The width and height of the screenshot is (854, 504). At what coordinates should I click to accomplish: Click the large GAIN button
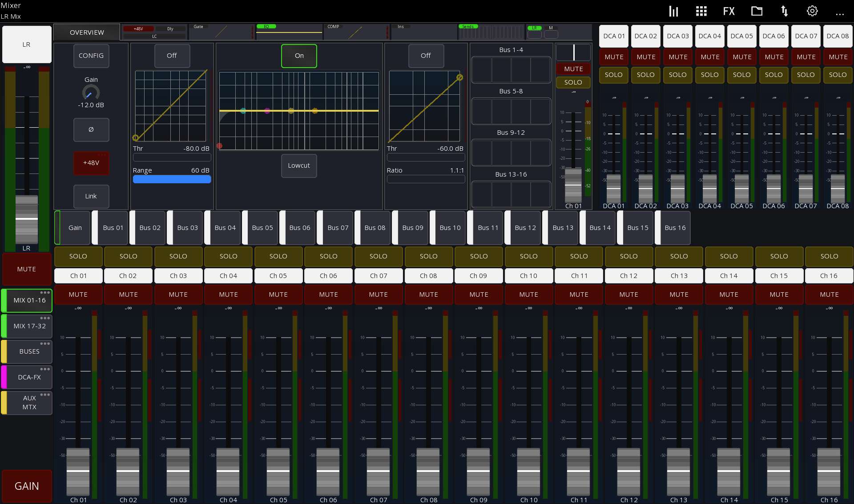coord(27,486)
